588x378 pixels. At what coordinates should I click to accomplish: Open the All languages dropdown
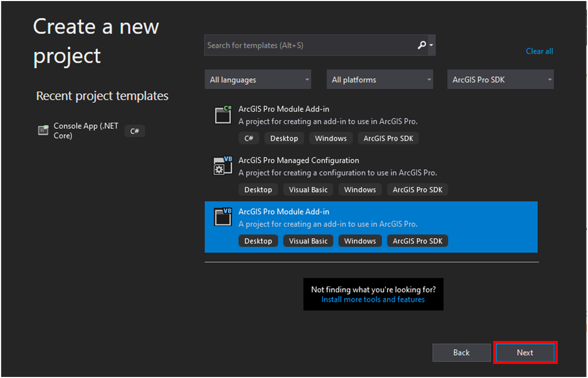tap(258, 80)
